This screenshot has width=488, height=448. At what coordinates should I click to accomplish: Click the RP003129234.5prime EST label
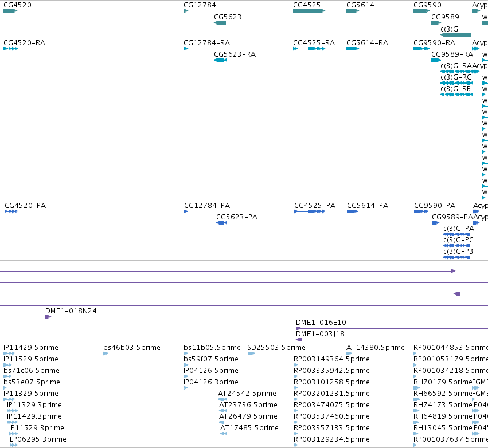click(331, 439)
